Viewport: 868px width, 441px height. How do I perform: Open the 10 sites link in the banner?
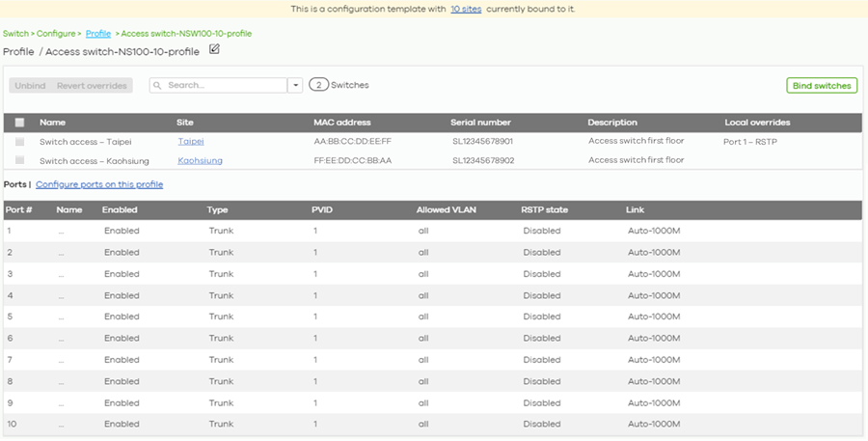click(466, 9)
